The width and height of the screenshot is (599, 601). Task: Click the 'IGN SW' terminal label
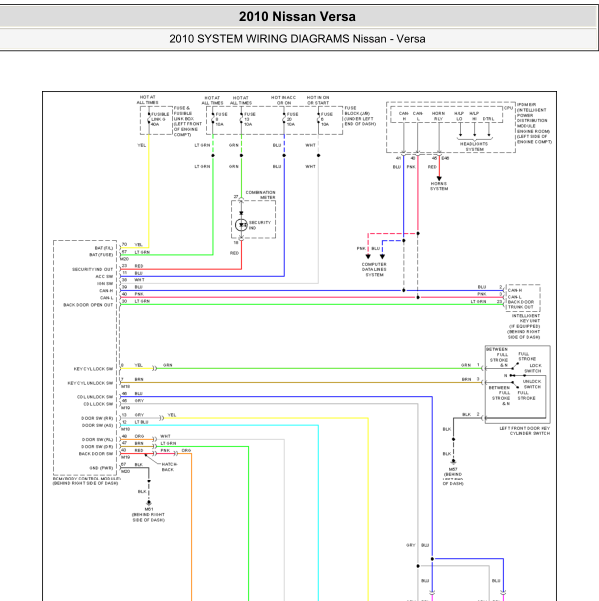pos(105,284)
